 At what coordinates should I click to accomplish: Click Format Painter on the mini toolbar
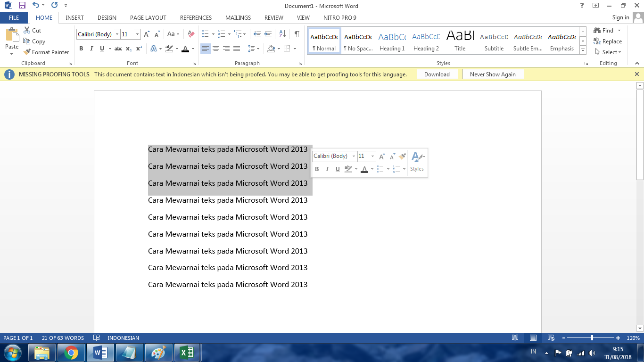tap(402, 156)
